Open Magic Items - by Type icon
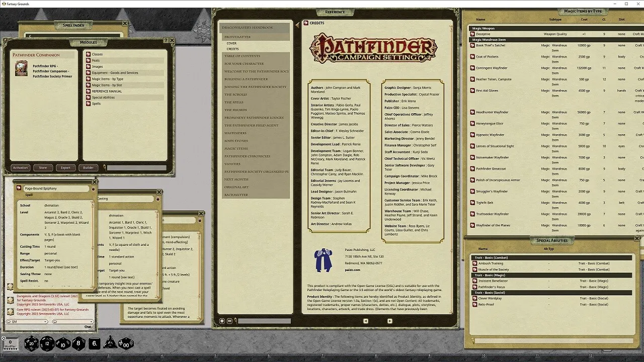Image resolution: width=644 pixels, height=362 pixels. pos(88,79)
